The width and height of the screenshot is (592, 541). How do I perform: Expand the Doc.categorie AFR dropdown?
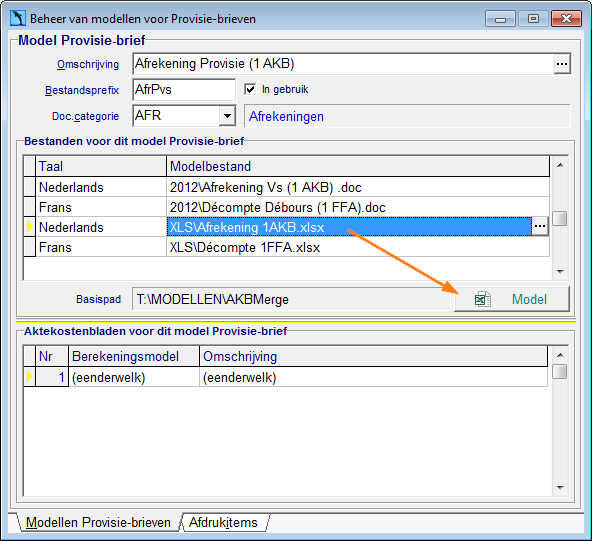pos(227,116)
